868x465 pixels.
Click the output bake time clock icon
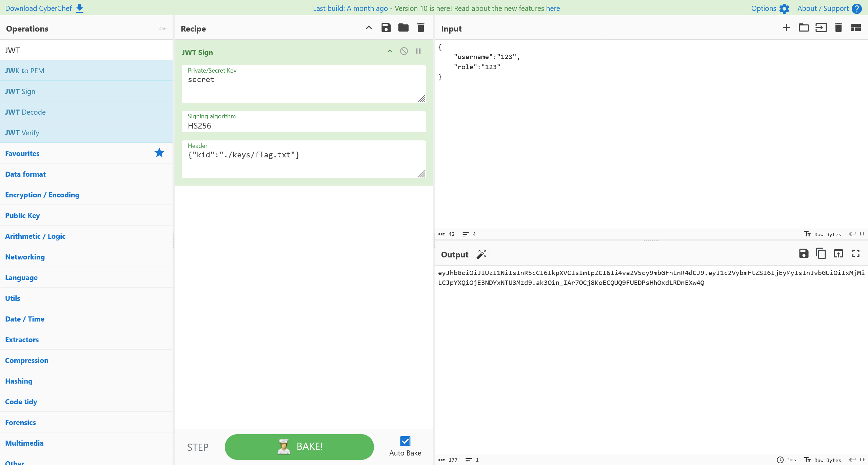(780, 460)
